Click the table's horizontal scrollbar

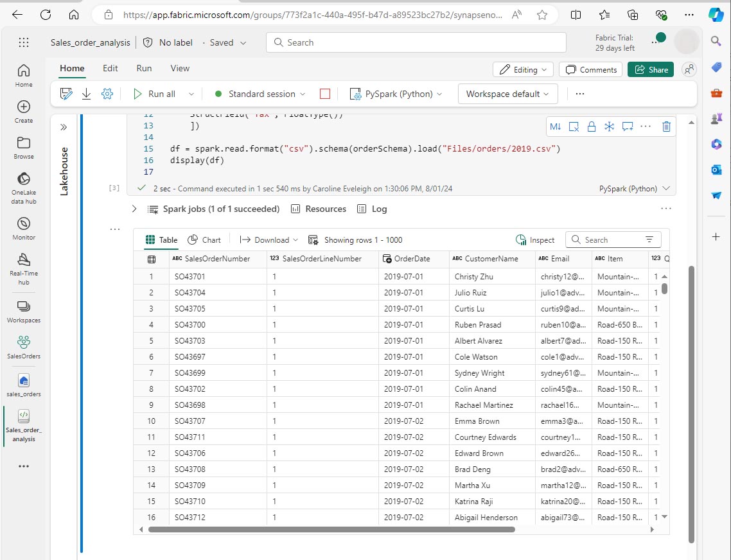[331, 529]
